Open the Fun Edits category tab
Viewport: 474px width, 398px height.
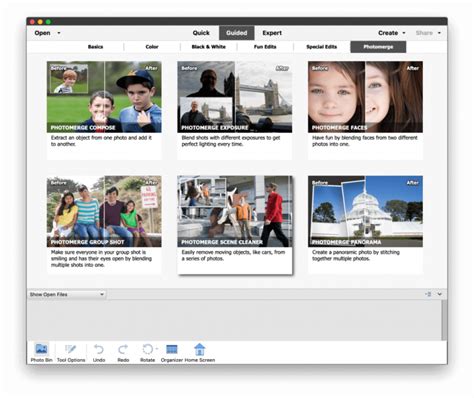tap(265, 47)
